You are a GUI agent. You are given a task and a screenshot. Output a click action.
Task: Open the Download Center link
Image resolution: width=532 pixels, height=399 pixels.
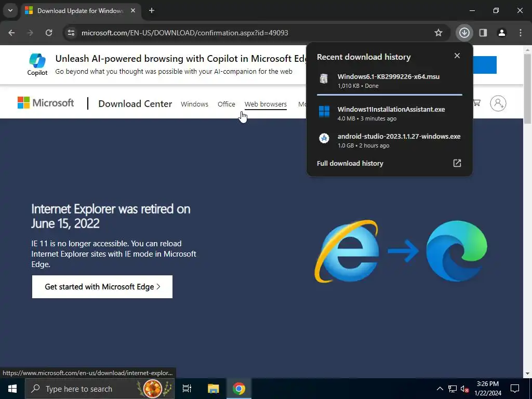coord(135,104)
